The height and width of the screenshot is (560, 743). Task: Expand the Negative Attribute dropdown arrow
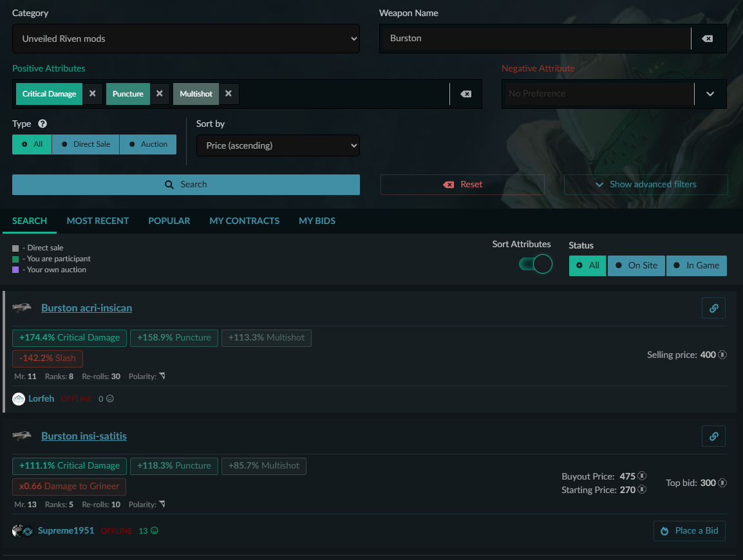(710, 94)
